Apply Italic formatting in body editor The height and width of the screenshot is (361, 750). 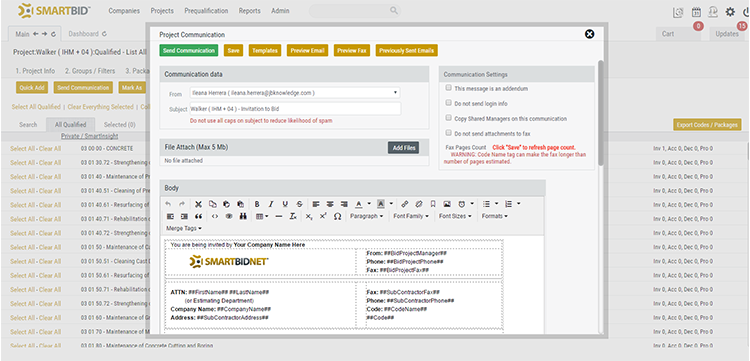[271, 204]
